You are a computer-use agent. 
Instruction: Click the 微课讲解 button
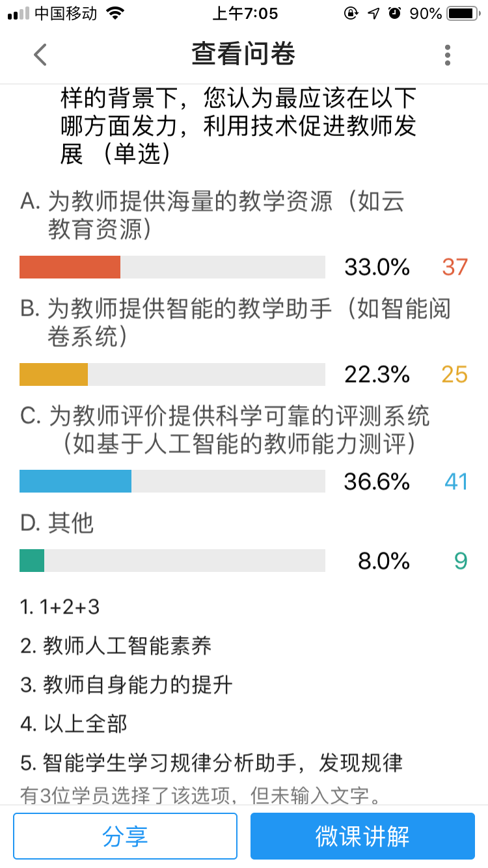362,836
